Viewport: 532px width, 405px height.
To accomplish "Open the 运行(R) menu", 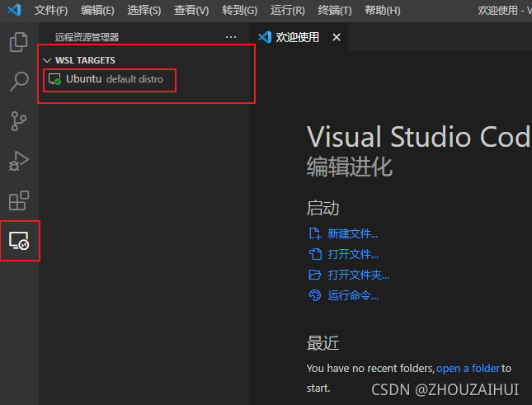I will click(287, 11).
